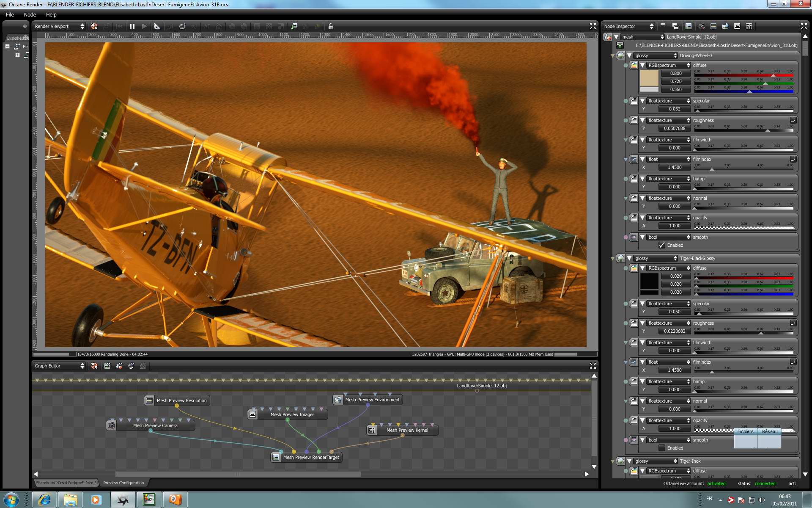
Task: Click imager histogram icon in Node Inspector
Action: click(737, 26)
